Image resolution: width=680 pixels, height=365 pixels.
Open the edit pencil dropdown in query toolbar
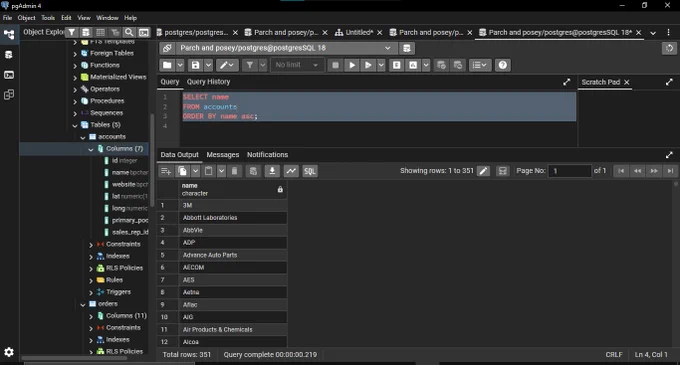(x=227, y=65)
